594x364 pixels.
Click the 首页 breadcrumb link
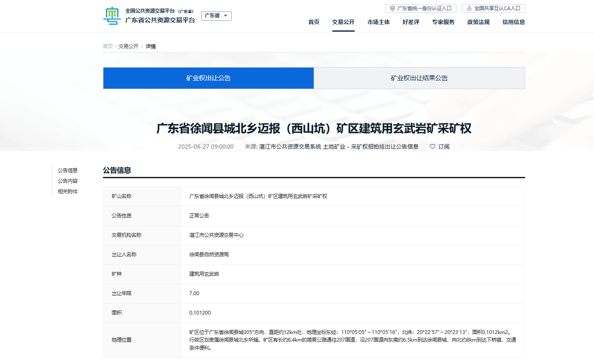point(108,46)
